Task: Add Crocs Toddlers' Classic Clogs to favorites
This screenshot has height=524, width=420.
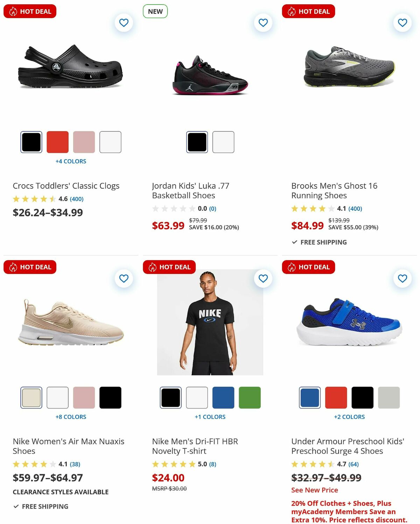Action: pos(123,22)
